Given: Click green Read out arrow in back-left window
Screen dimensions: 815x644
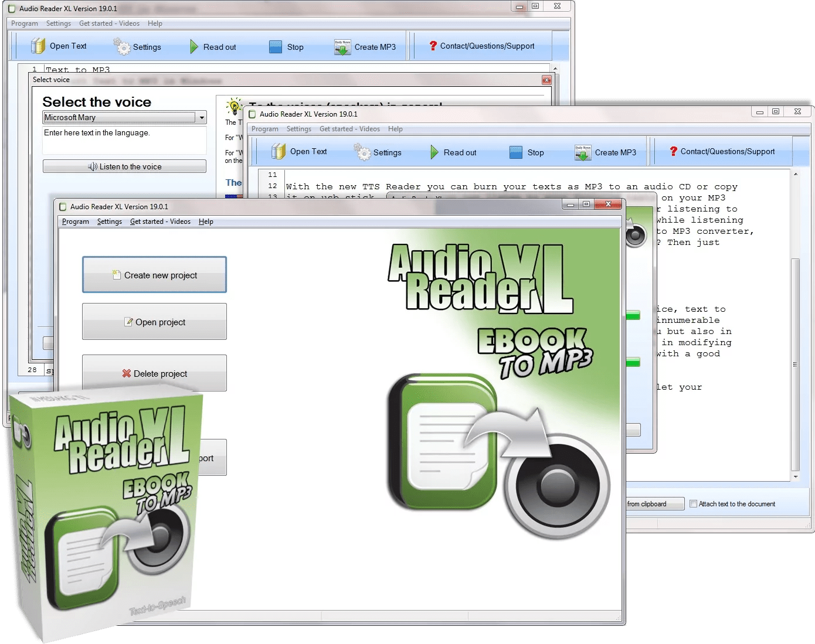Looking at the screenshot, I should tap(194, 46).
